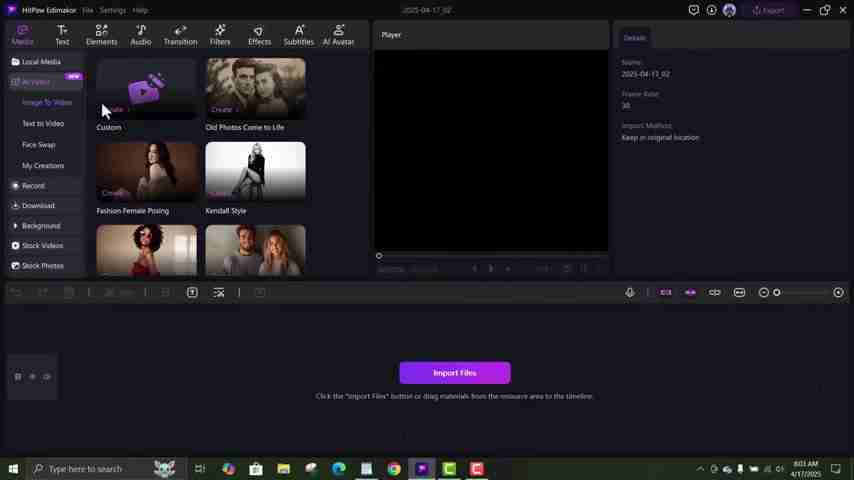Collapse the AI Video section
854x480 pixels.
tap(34, 82)
